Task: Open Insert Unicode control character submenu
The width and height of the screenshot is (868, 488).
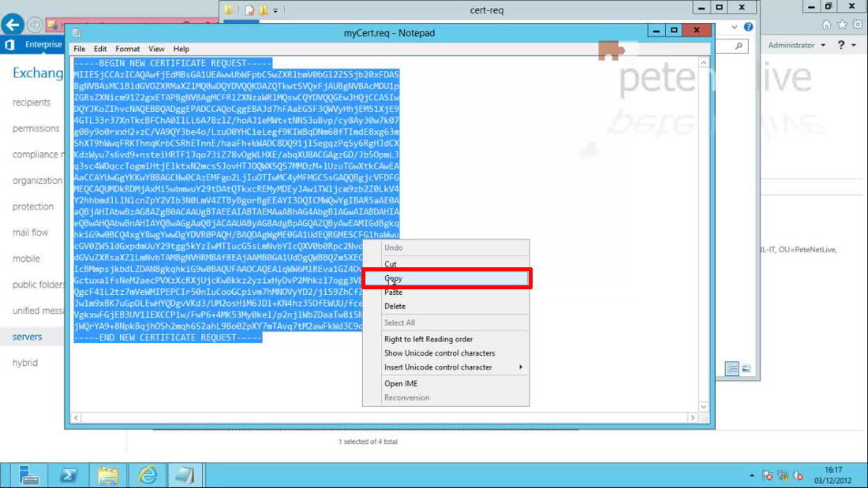Action: pyautogui.click(x=446, y=367)
